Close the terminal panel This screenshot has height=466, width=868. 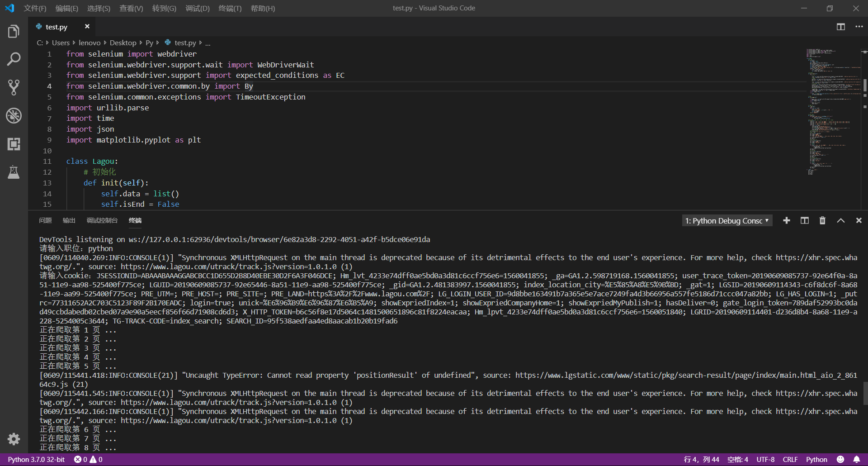click(x=859, y=220)
